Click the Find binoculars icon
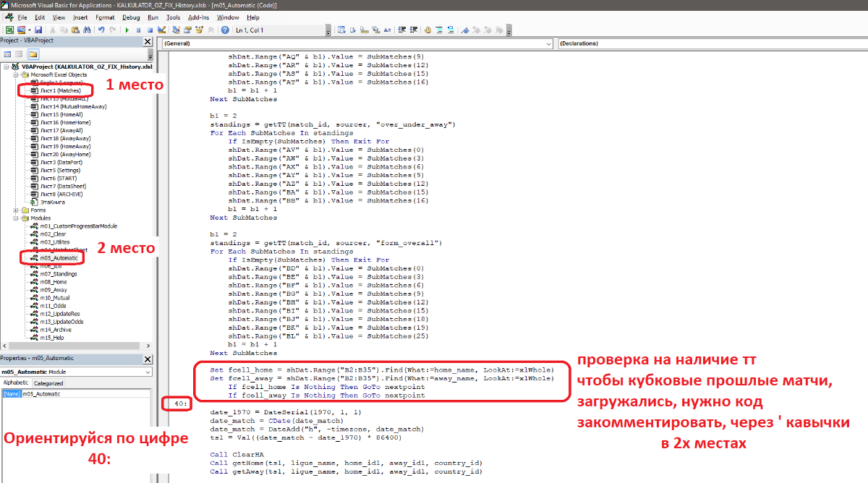Screen dimensions: 868x483 87,30
